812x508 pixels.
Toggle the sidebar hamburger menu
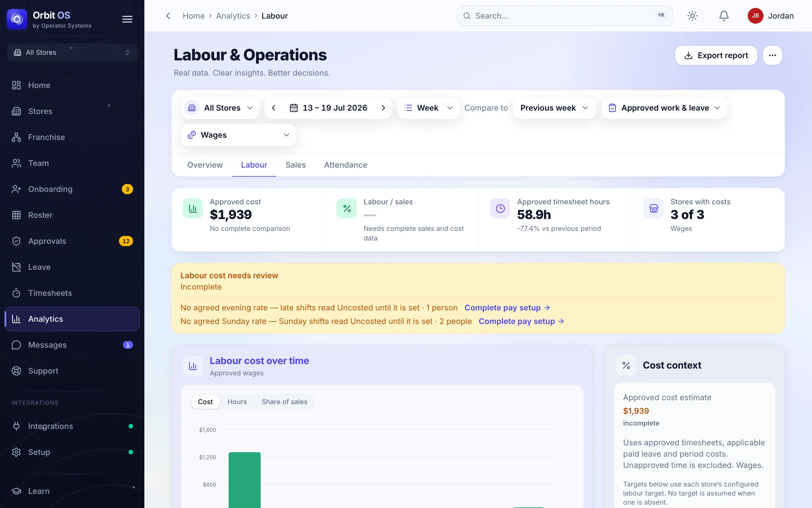pyautogui.click(x=127, y=19)
